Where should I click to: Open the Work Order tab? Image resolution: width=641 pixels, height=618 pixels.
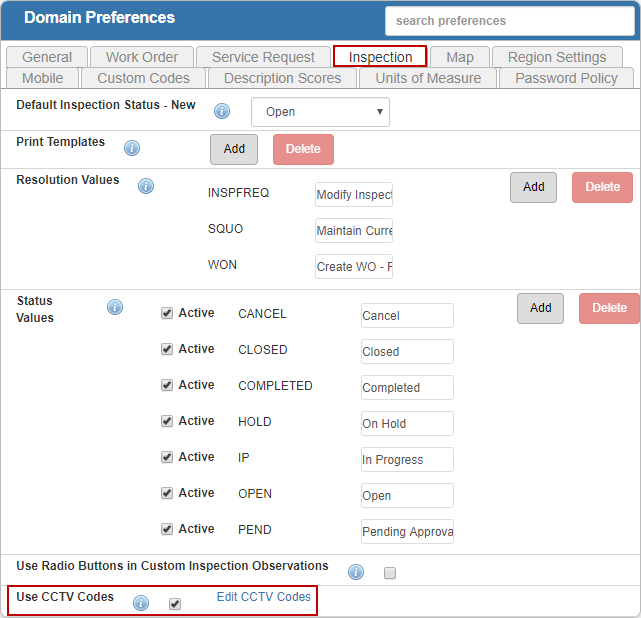pyautogui.click(x=142, y=57)
